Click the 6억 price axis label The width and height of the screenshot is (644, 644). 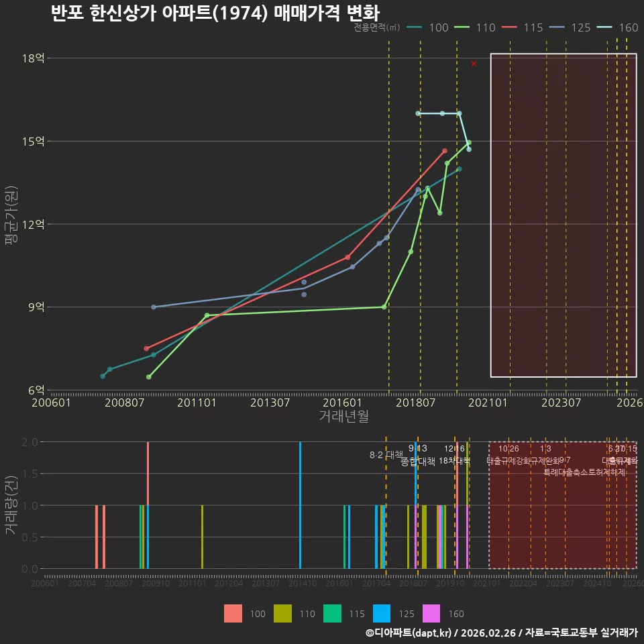[36, 390]
